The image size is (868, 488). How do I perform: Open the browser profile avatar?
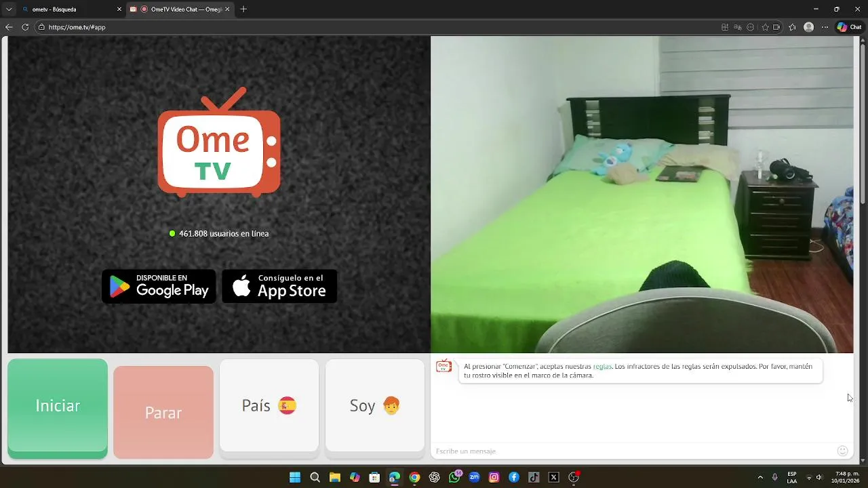[808, 27]
